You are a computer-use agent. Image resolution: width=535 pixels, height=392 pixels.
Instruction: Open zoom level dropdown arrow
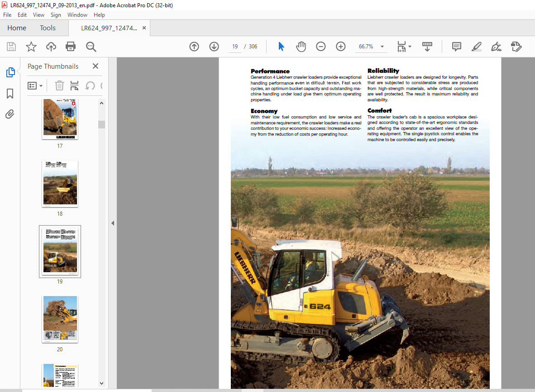(x=382, y=47)
